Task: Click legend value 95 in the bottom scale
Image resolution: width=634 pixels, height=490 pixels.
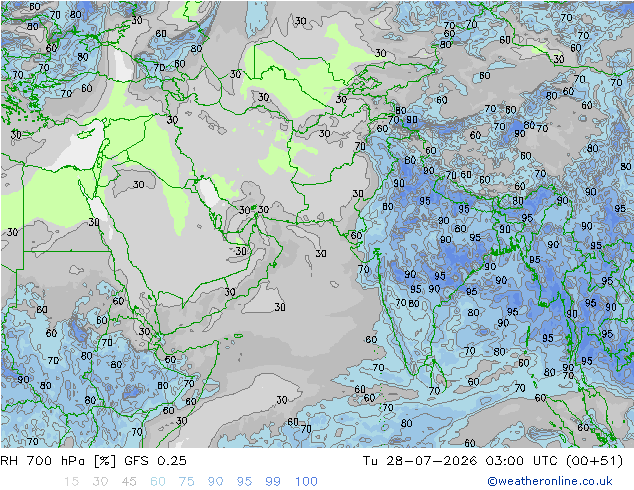Action: point(244,482)
